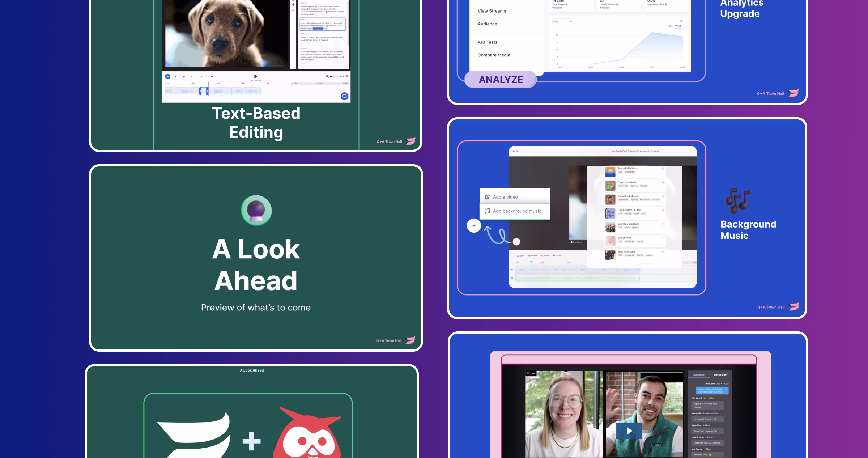
Task: Click the green background music track on timeline
Action: pos(577,278)
